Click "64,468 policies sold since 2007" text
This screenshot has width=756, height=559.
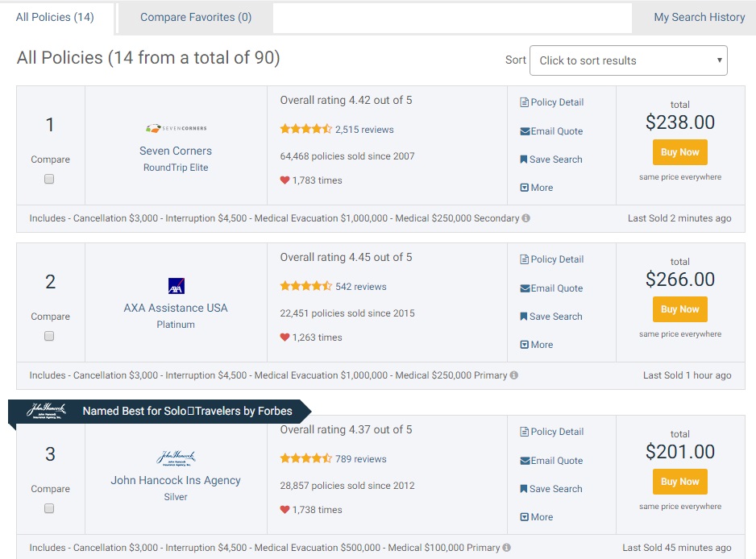[347, 156]
